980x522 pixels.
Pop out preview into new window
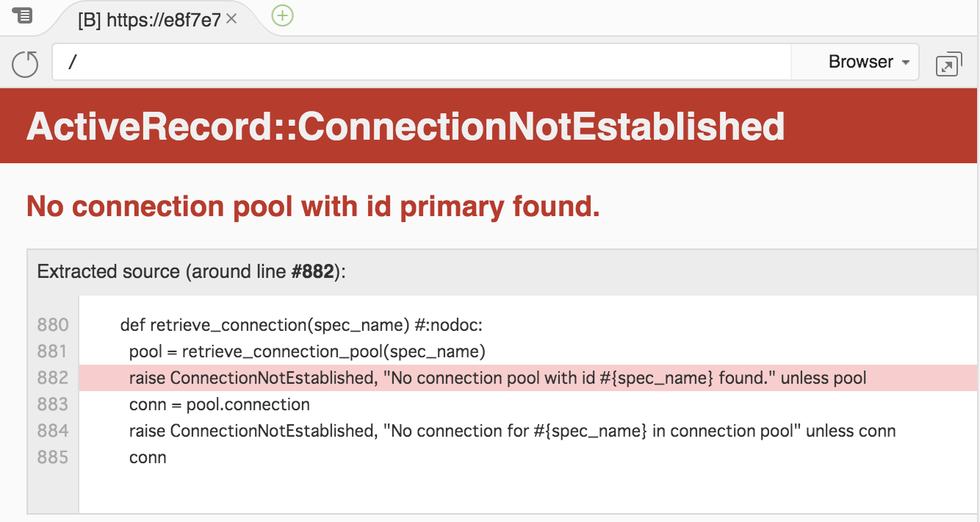click(x=948, y=64)
